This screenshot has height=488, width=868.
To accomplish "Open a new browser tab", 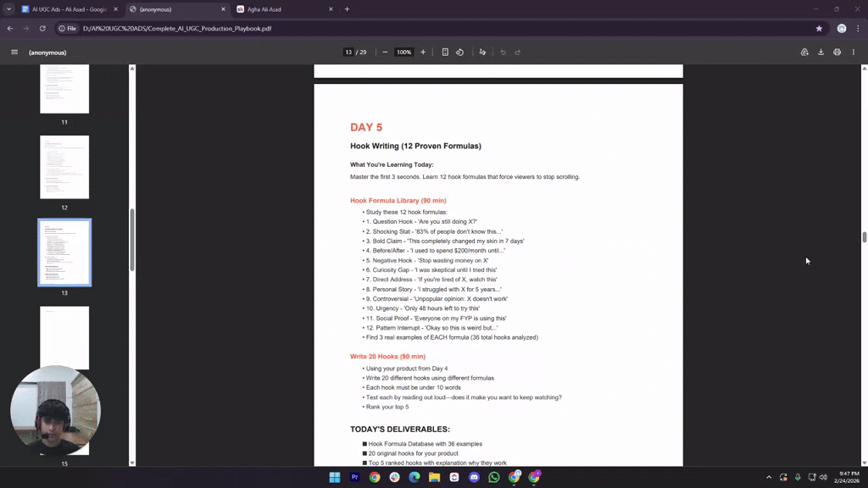I will [x=347, y=8].
